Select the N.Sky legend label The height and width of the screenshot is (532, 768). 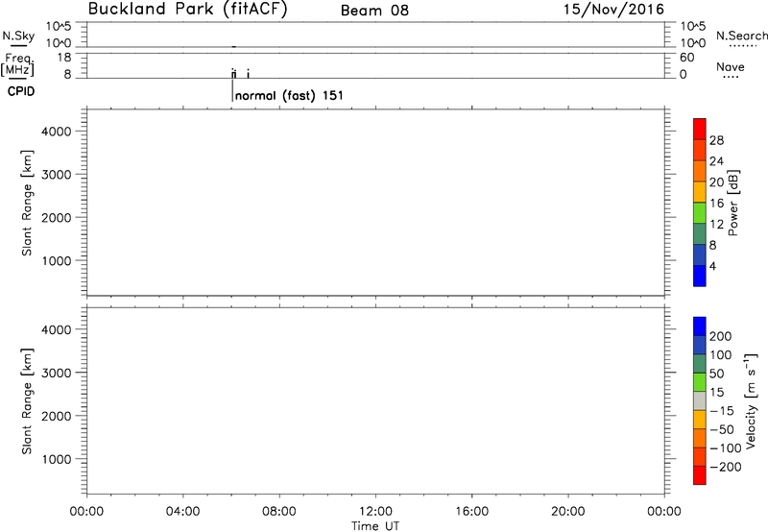coord(18,36)
